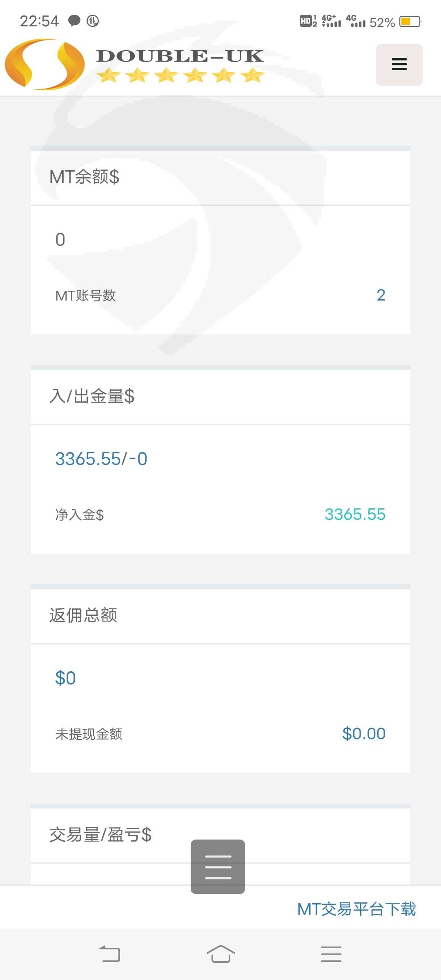Open the hamburger menu at top right

point(399,65)
